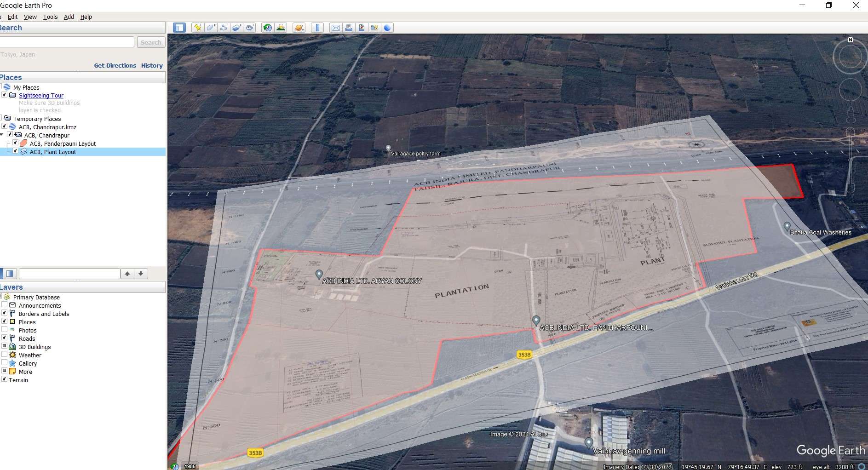The image size is (868, 470).
Task: Select the Add Polygon tool
Action: [x=211, y=28]
